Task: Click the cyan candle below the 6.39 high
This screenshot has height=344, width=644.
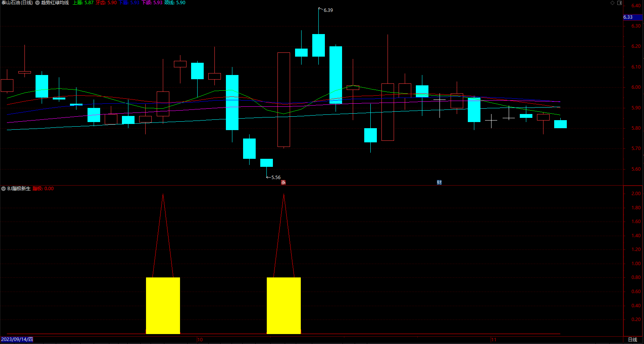Action: tap(318, 45)
